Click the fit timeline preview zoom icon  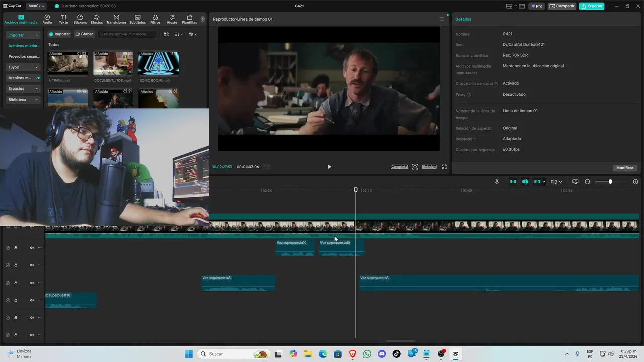click(x=575, y=182)
